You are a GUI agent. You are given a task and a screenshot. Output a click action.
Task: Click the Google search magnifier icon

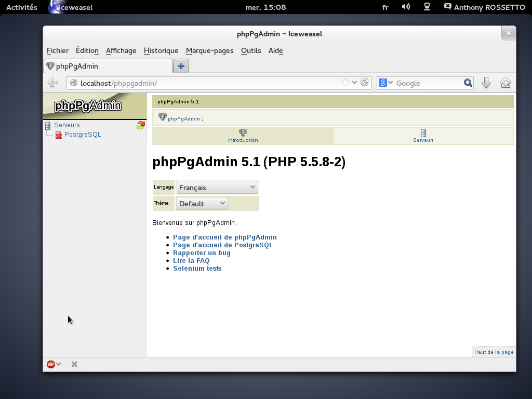pos(468,83)
